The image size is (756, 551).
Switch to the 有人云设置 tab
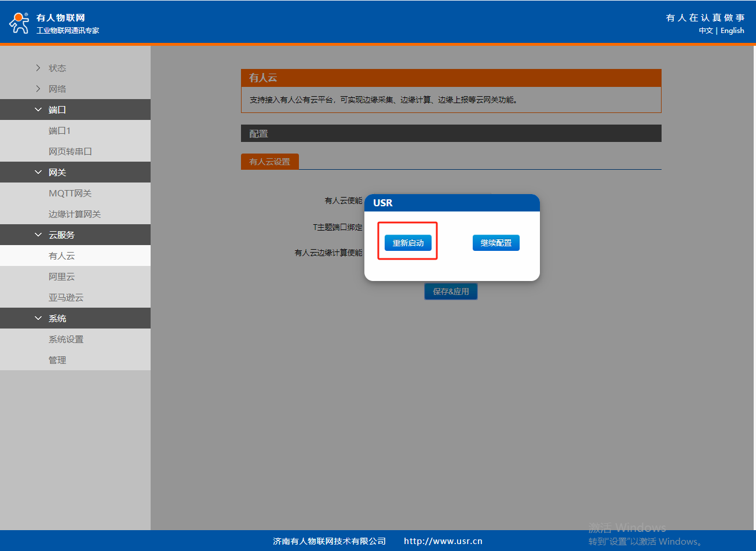coord(270,162)
